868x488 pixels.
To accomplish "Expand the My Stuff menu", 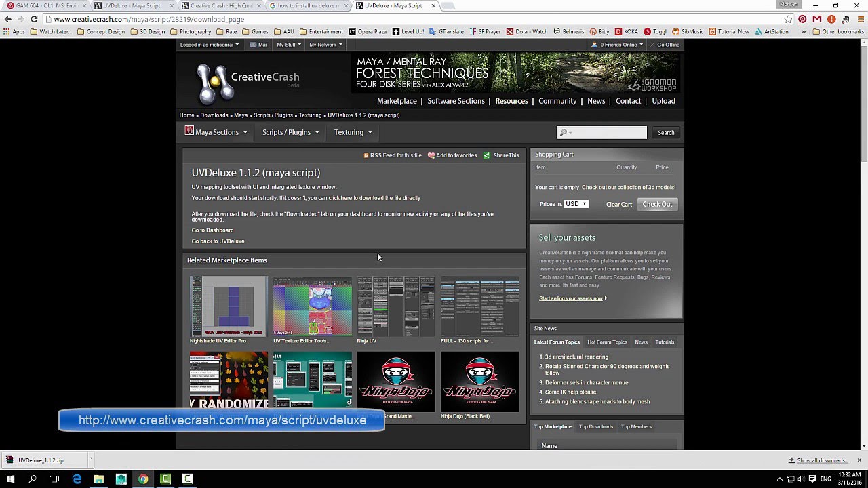I will coord(289,45).
